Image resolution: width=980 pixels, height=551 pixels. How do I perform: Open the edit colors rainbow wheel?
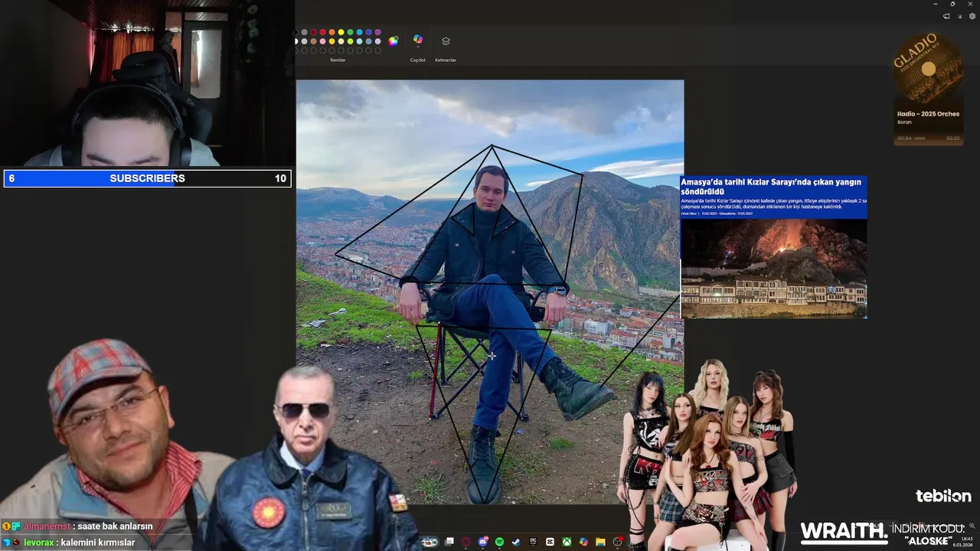pos(394,41)
